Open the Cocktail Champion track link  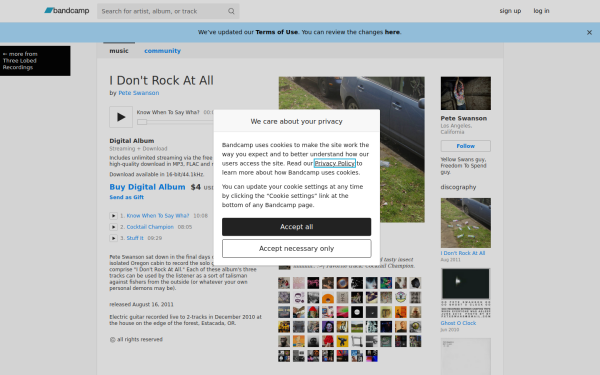pos(150,227)
